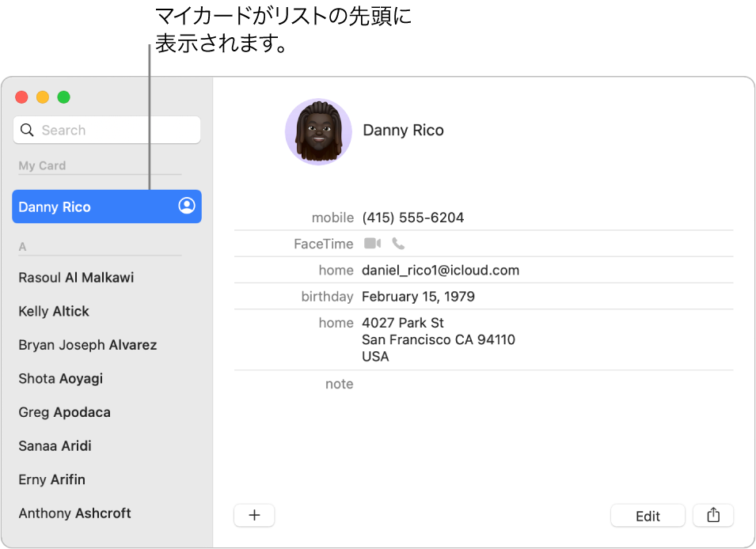Click birthday February 15, 1979
This screenshot has height=549, width=756.
click(418, 296)
